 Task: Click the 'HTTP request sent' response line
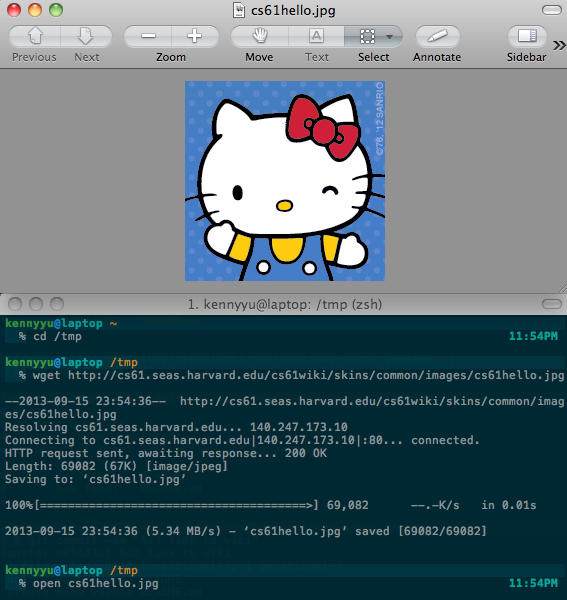[166, 453]
